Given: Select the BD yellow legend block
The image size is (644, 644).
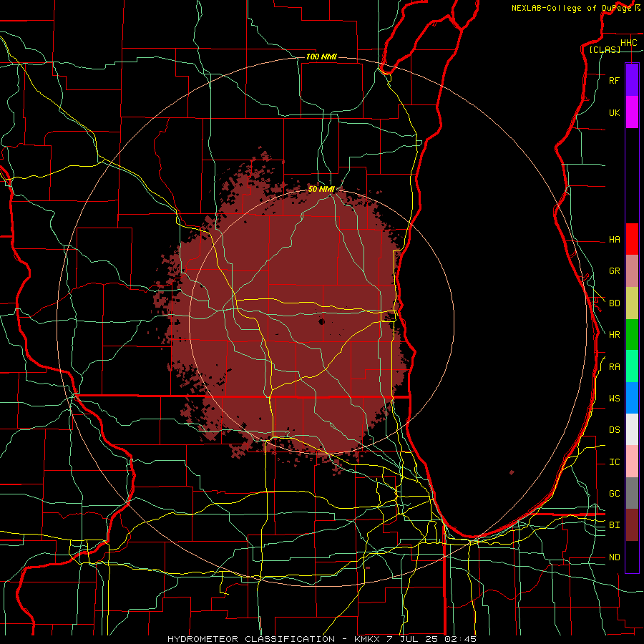Looking at the screenshot, I should point(632,303).
